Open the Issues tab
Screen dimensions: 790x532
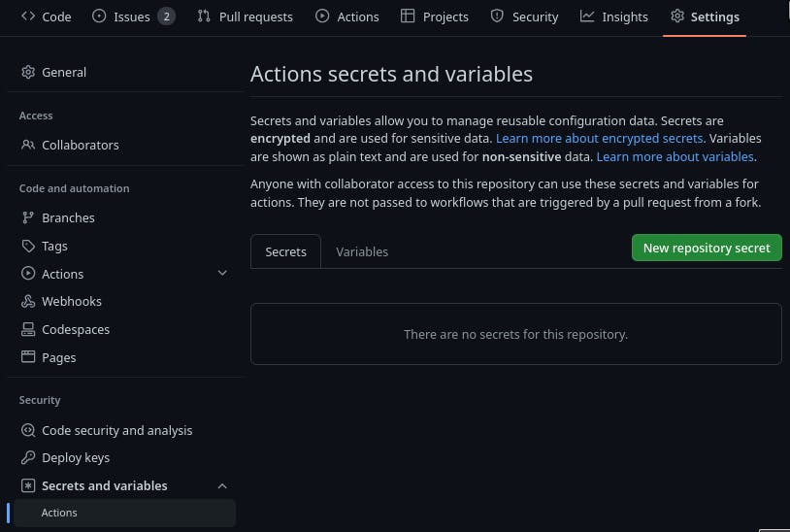133,17
